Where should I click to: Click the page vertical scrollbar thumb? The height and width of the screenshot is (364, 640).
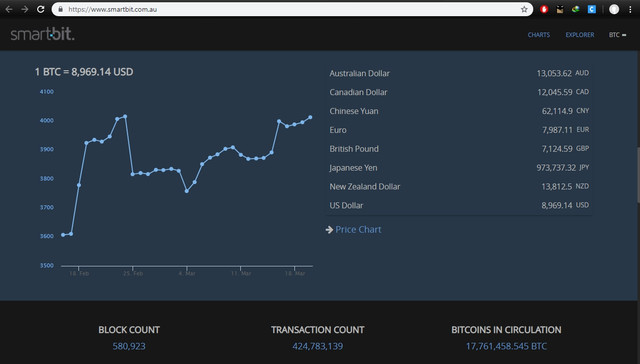[638, 175]
